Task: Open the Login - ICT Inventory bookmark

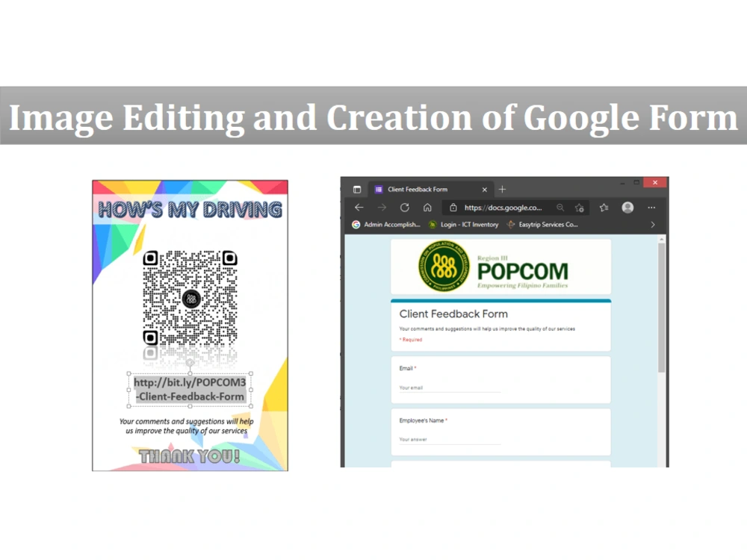Action: tap(464, 224)
